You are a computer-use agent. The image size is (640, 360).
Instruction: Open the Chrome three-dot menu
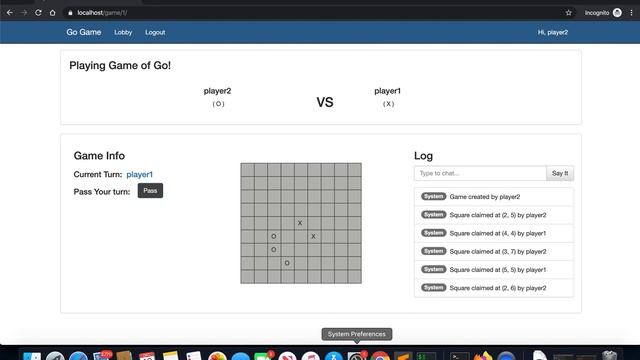click(x=631, y=13)
